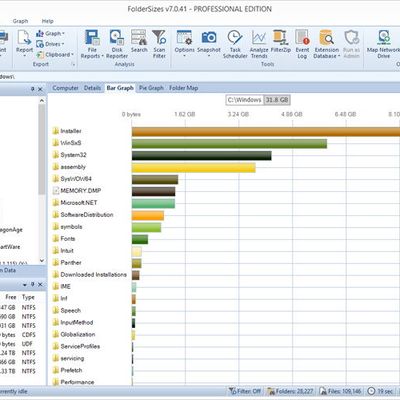Screen dimensions: 400x400
Task: Switch to the Pie Graph tab
Action: click(x=151, y=88)
